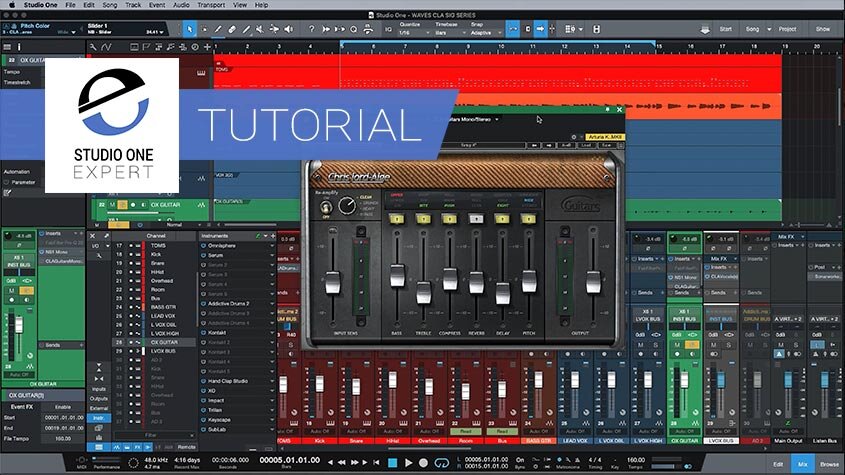Click the Kontakt instrument icon
The image size is (845, 475).
pyautogui.click(x=204, y=333)
